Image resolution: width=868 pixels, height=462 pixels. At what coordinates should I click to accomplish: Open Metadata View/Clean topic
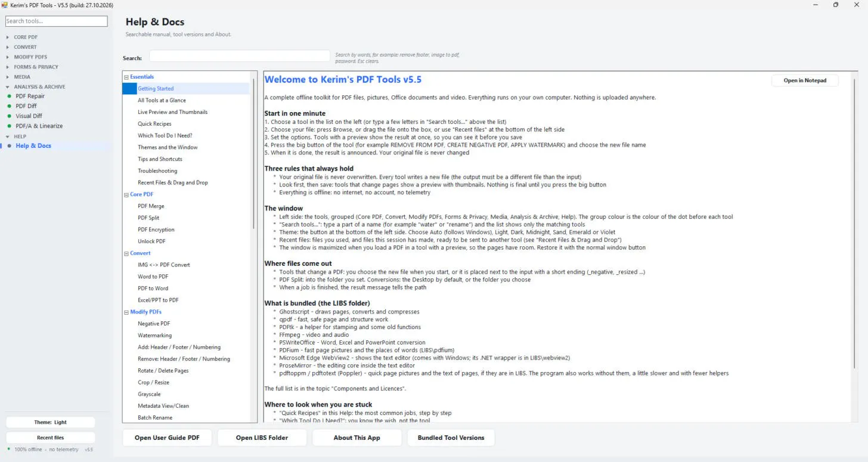pos(163,406)
